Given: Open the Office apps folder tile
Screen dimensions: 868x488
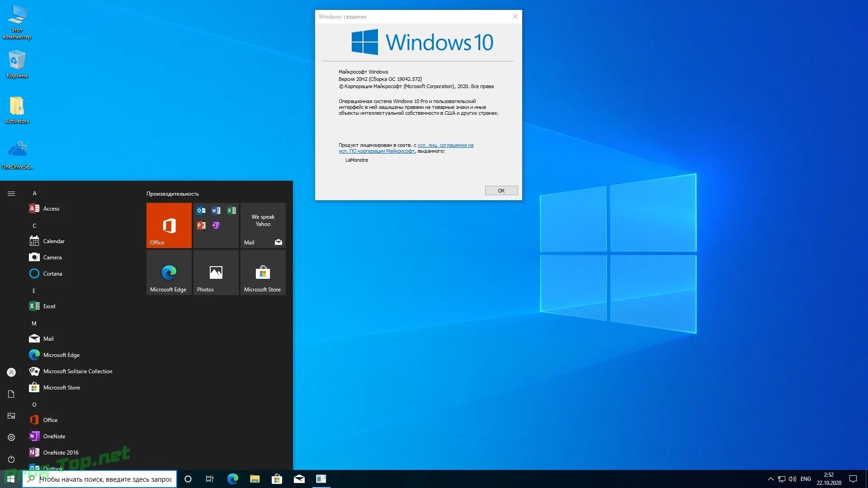Looking at the screenshot, I should coord(216,225).
